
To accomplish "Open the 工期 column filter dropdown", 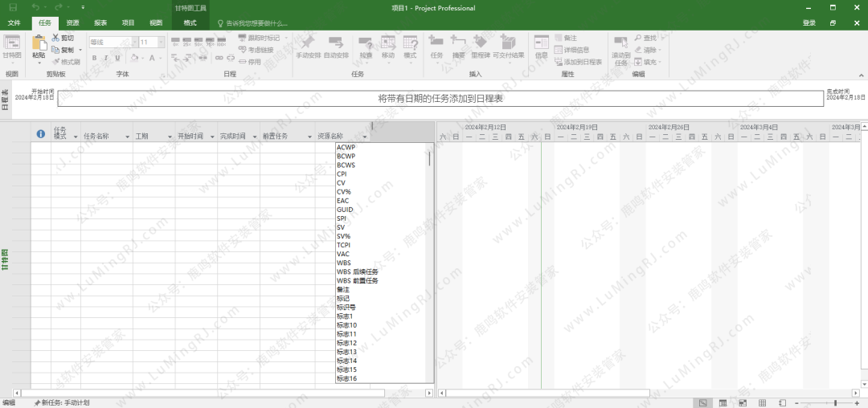I will [170, 137].
